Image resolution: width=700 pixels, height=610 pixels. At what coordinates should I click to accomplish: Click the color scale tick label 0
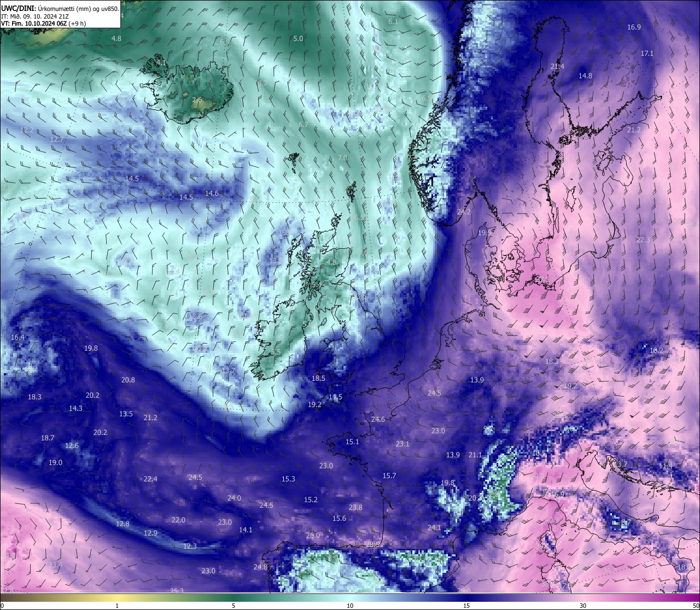click(2, 606)
